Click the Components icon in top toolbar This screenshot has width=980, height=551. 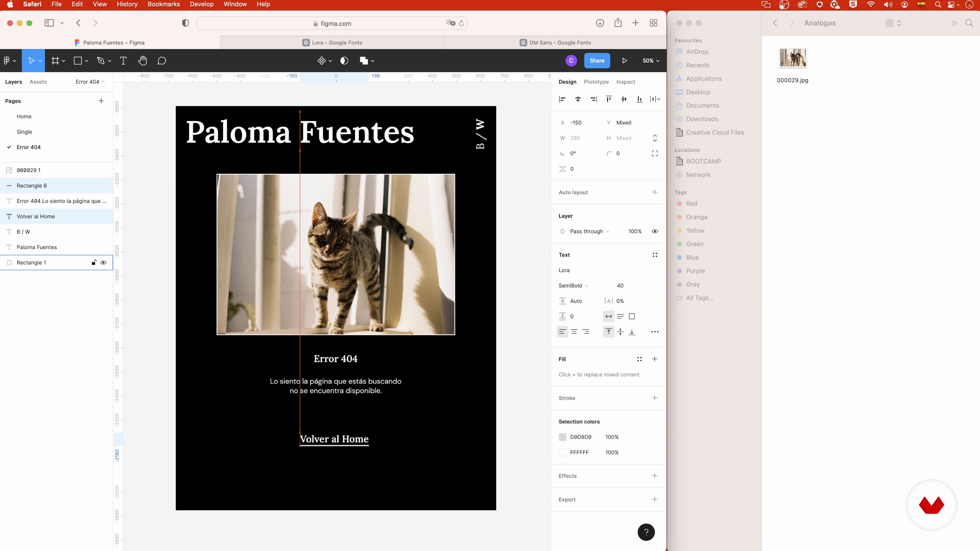322,61
